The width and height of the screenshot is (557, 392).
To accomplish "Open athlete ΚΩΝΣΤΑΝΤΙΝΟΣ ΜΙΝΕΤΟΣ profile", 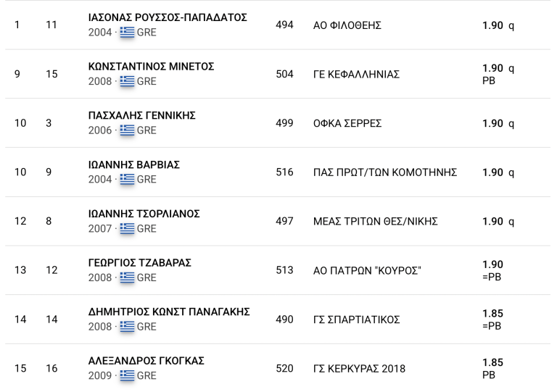I will pyautogui.click(x=152, y=67).
